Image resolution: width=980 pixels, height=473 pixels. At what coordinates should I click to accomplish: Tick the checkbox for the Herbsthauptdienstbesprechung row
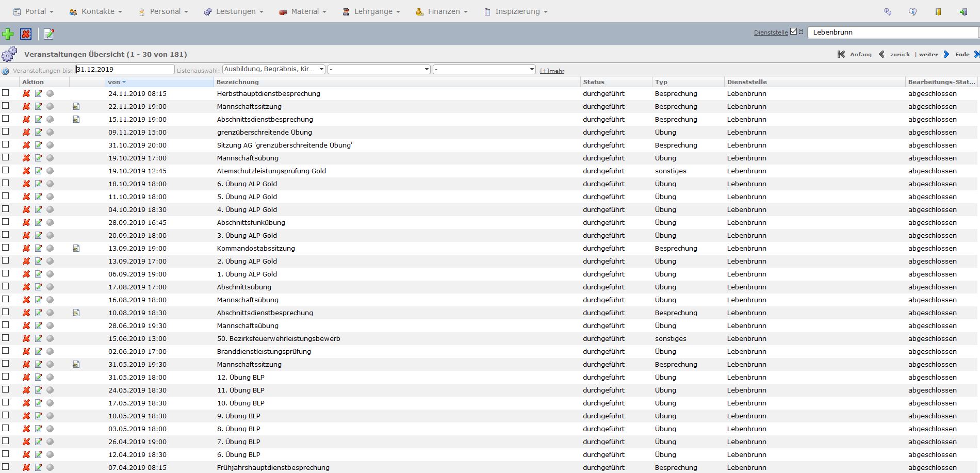pos(6,93)
